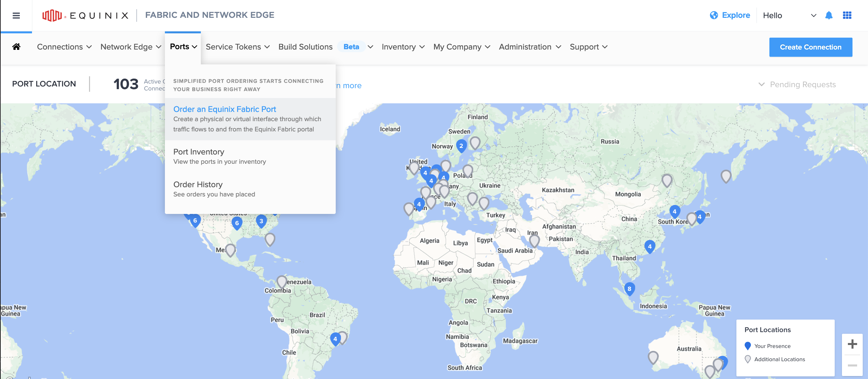
Task: Click the Your Presence legend entry
Action: point(767,346)
